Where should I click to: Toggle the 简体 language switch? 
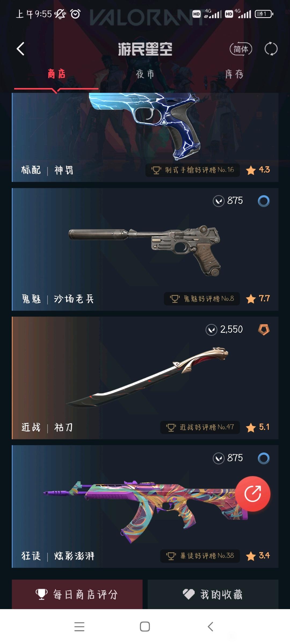click(241, 49)
